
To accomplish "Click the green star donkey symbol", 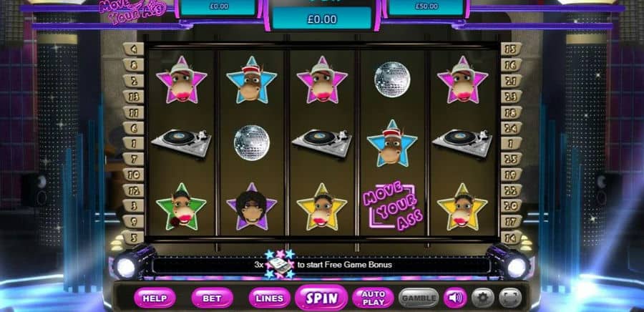I will [x=181, y=207].
